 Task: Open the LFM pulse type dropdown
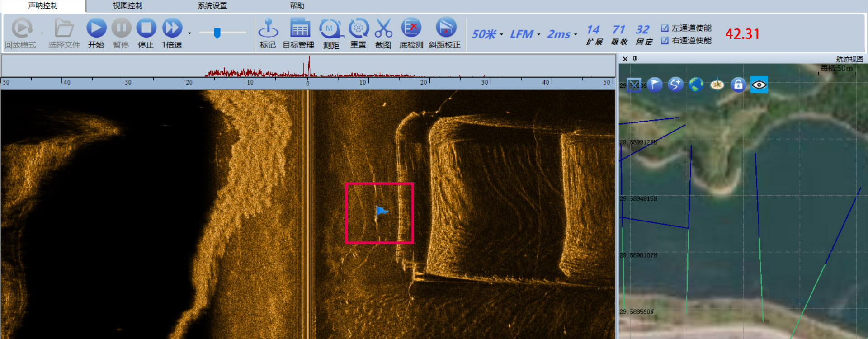click(x=525, y=34)
